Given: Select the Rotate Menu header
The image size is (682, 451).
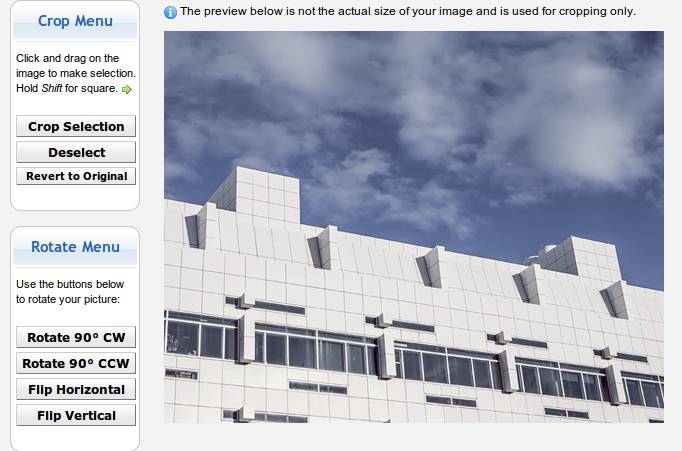Looking at the screenshot, I should click(x=75, y=247).
